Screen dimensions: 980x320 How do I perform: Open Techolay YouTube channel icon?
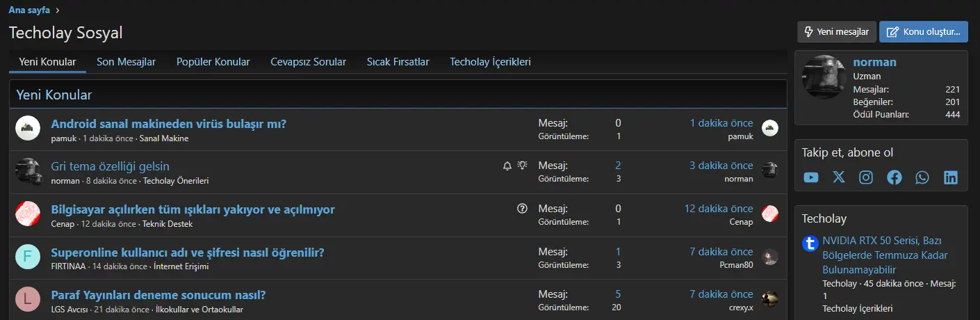[x=811, y=177]
